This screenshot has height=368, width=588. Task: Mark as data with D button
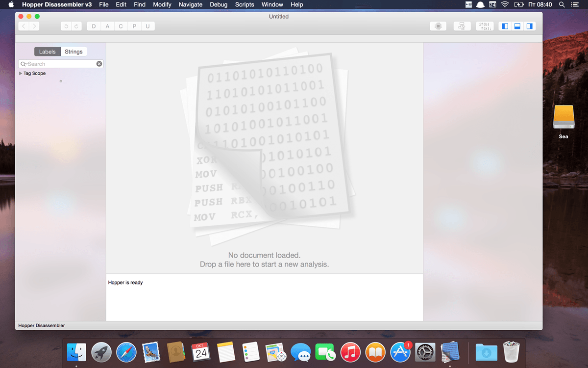(94, 26)
